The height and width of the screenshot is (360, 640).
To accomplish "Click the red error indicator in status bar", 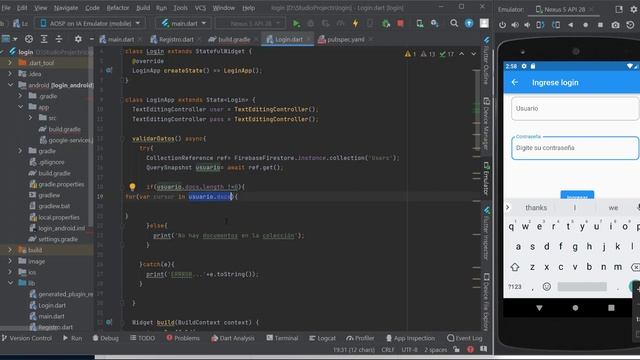I will click(x=470, y=349).
